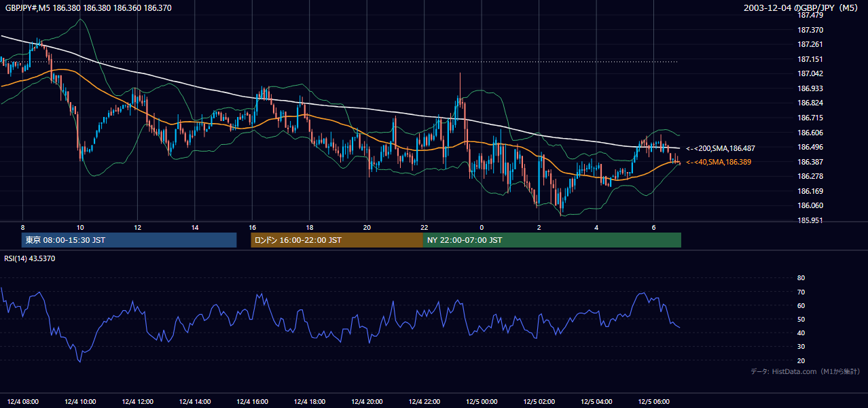The height and width of the screenshot is (408, 868).
Task: Click price axis value 186.060
Action: pos(810,205)
